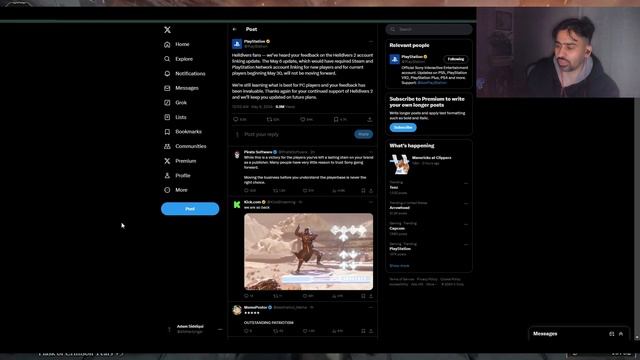Open the Arrowhead trending topic
Screen dimensions: 640x360
(x=429, y=208)
